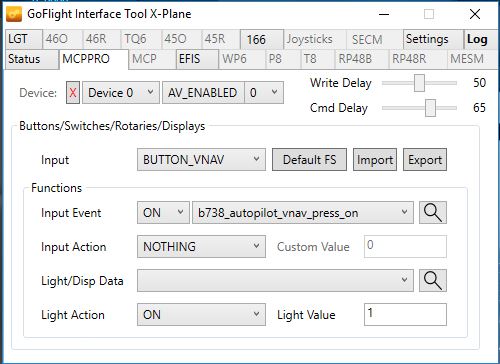This screenshot has height=364, width=500.
Task: Open the TQ6 tab
Action: [141, 39]
